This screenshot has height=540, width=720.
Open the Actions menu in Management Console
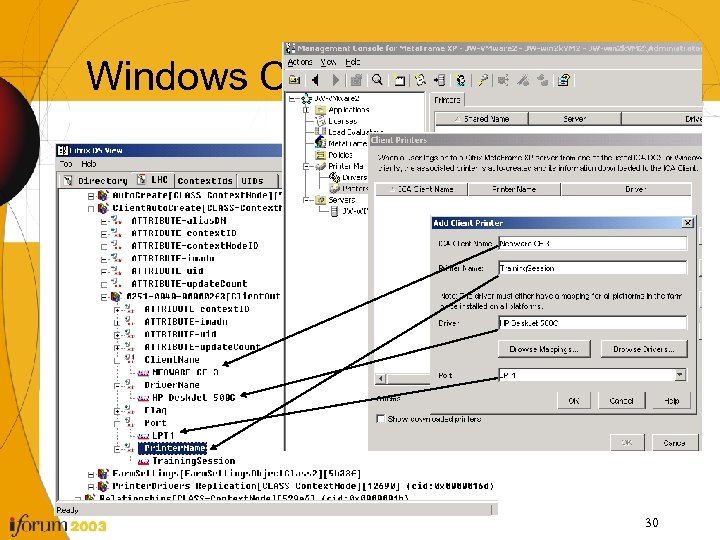[x=300, y=62]
